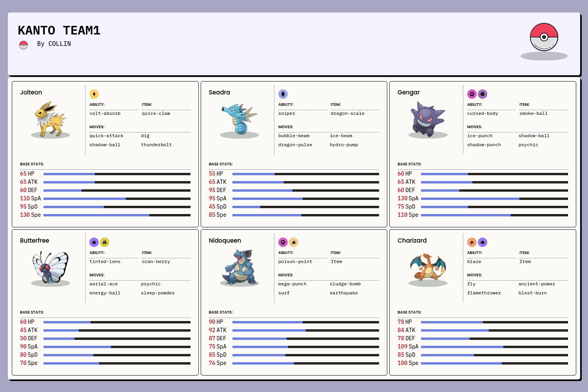Click Jolteon's yellow electric type icon
The image size is (588, 392).
[x=94, y=94]
